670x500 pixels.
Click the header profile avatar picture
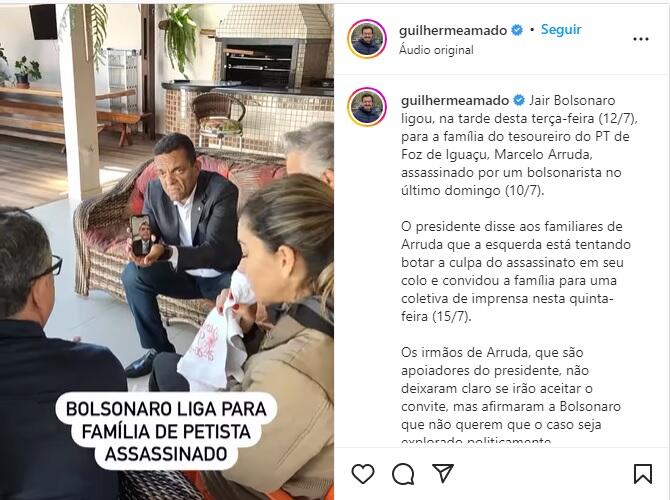click(367, 39)
